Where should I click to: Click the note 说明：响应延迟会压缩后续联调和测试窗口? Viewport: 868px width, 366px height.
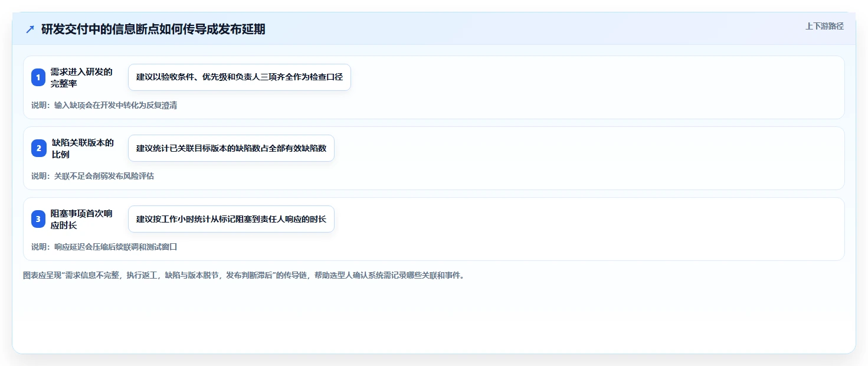(x=104, y=247)
